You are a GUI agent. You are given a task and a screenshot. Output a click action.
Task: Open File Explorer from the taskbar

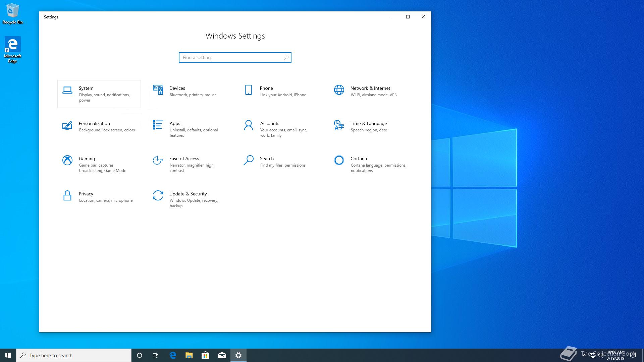(x=189, y=355)
